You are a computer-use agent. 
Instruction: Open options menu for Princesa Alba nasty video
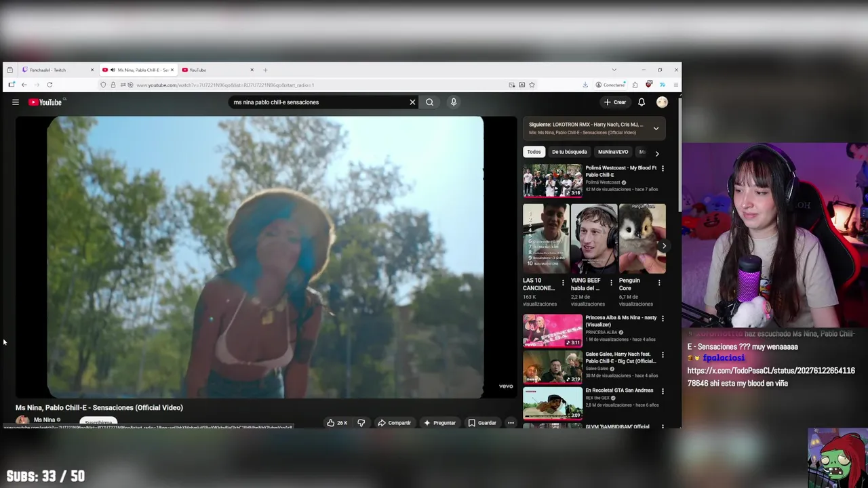click(x=663, y=318)
